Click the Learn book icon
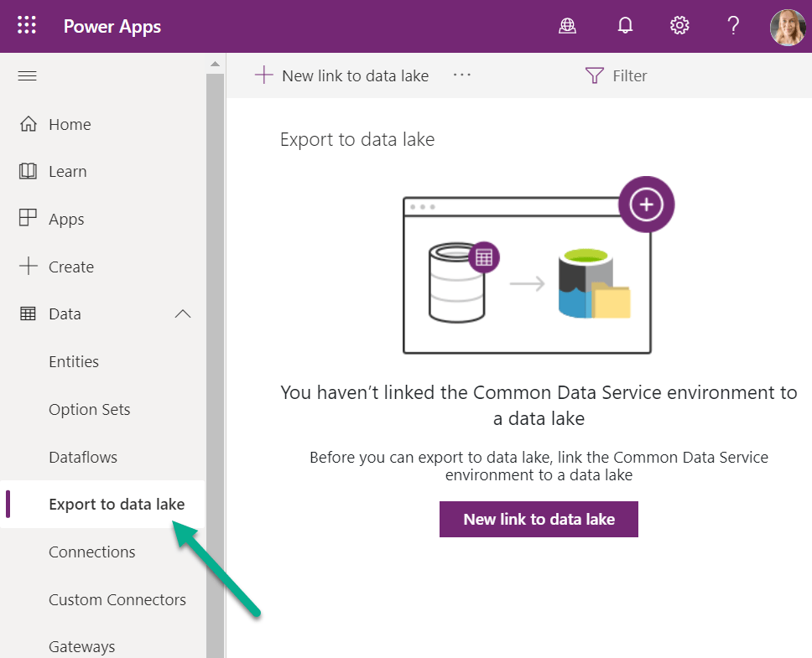Viewport: 812px width, 658px height. pos(29,172)
